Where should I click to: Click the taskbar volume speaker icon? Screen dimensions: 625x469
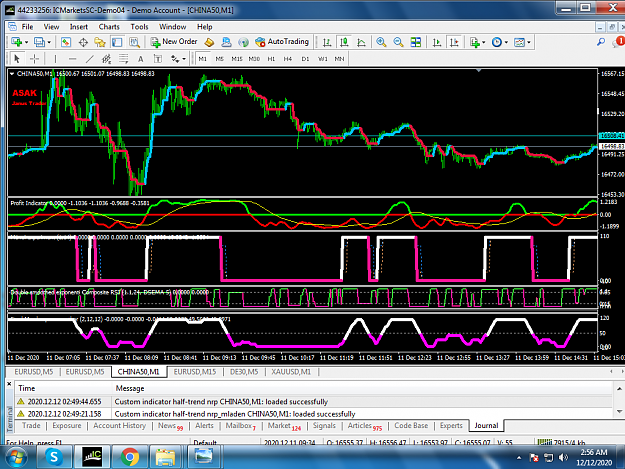[x=563, y=457]
